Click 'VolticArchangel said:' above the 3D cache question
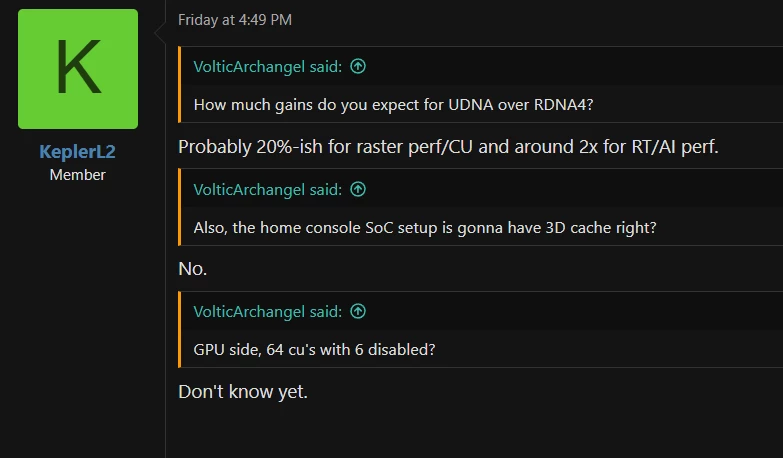Screen dimensions: 783x458 pyautogui.click(x=267, y=189)
